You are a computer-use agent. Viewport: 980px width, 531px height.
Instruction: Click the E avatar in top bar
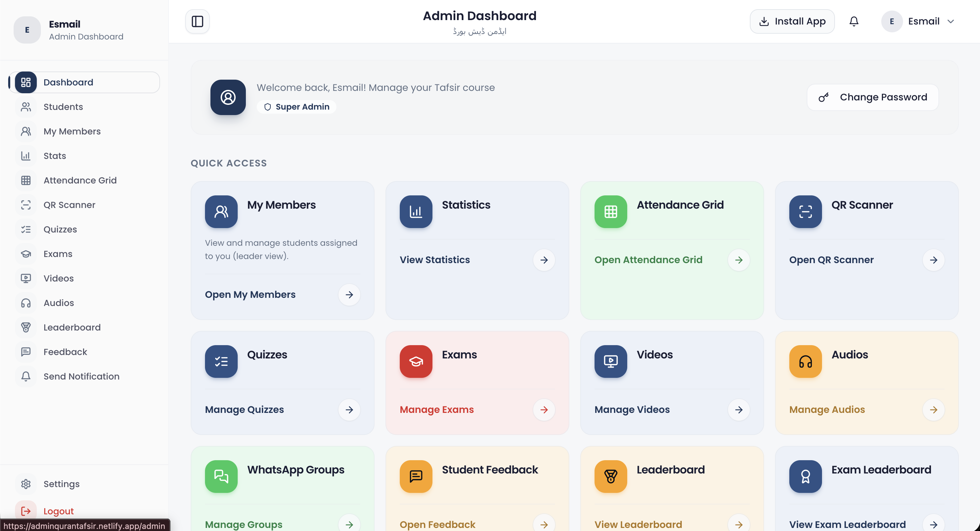pyautogui.click(x=892, y=21)
